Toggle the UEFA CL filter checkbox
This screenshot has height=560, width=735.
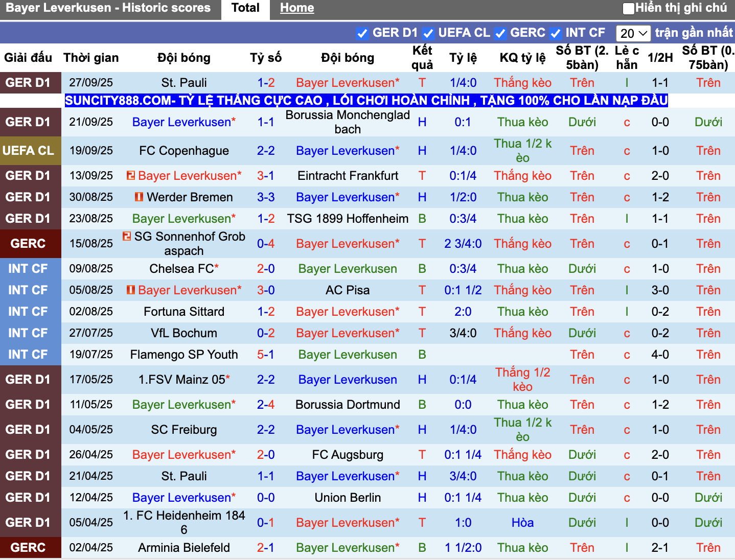[428, 34]
